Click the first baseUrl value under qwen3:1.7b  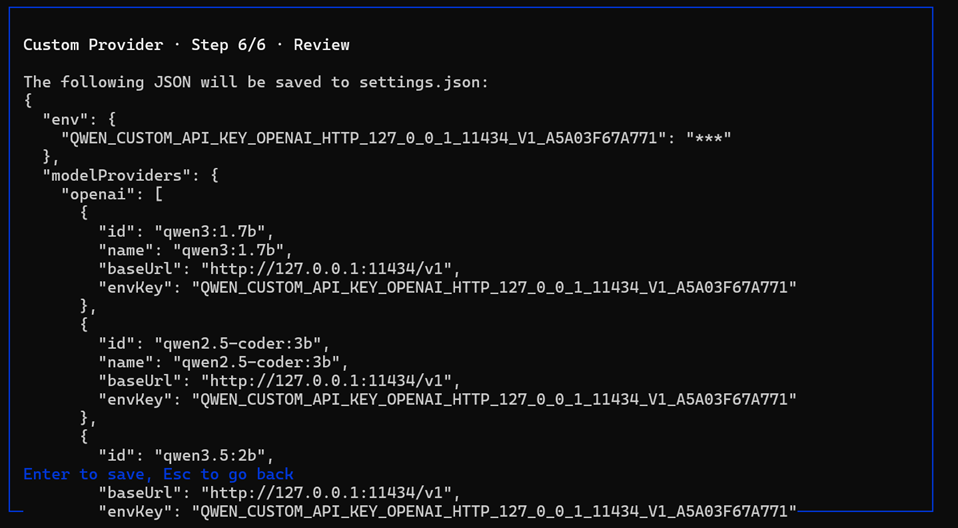click(x=330, y=269)
